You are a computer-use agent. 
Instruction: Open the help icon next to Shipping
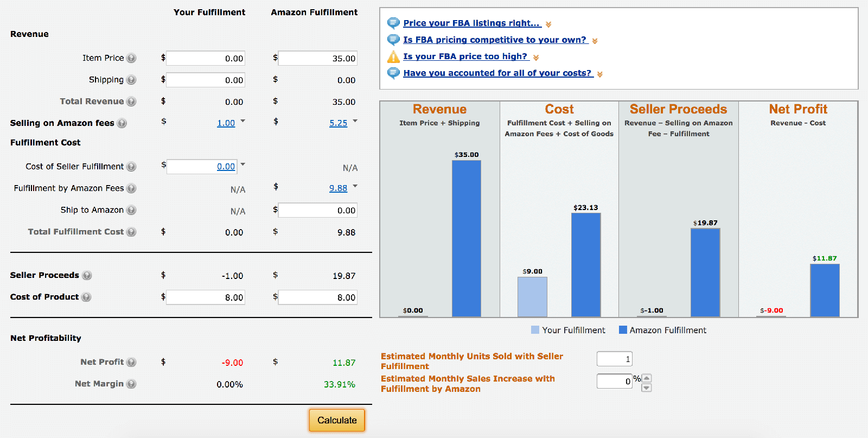point(131,80)
